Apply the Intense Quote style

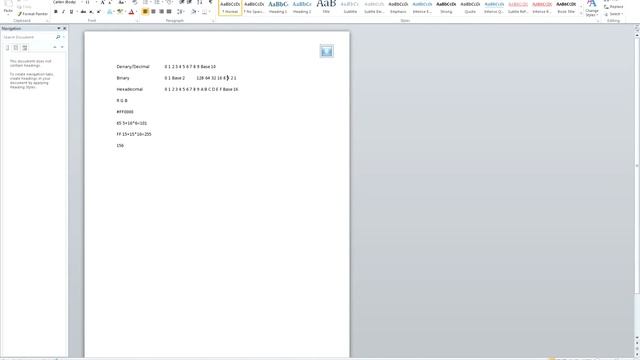[494, 8]
